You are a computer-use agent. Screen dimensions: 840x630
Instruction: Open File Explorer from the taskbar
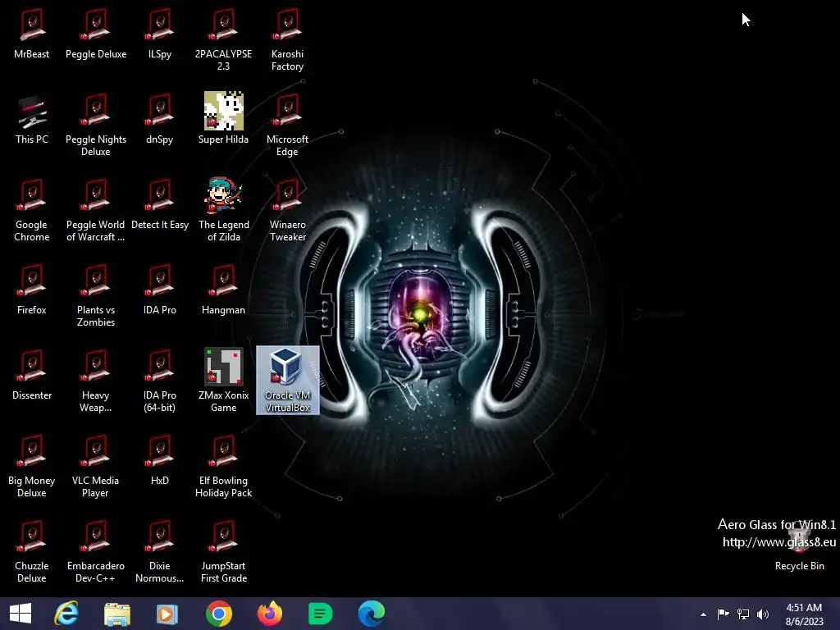117,614
